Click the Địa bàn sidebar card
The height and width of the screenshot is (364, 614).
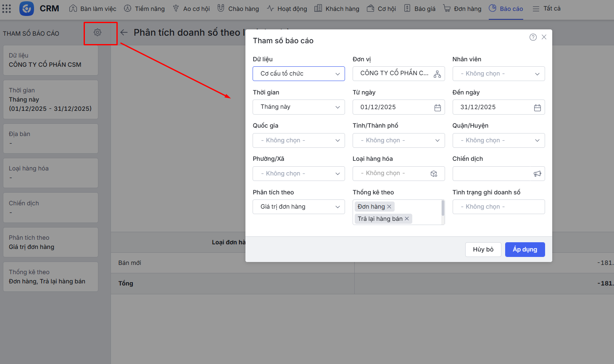50,139
